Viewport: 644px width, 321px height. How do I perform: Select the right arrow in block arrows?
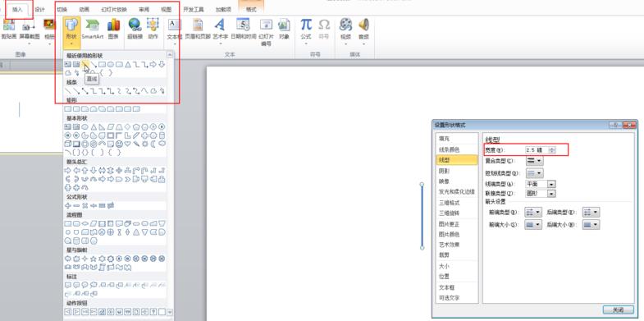click(68, 170)
